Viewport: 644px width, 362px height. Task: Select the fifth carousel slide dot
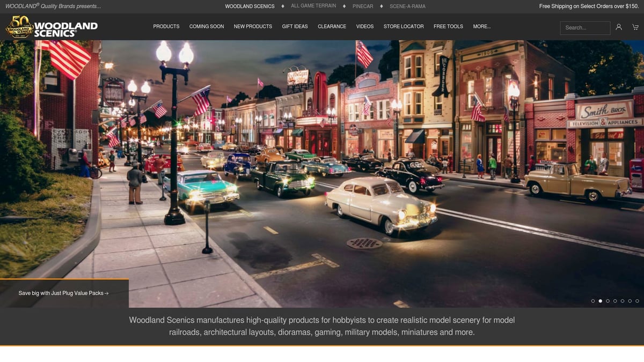(623, 301)
